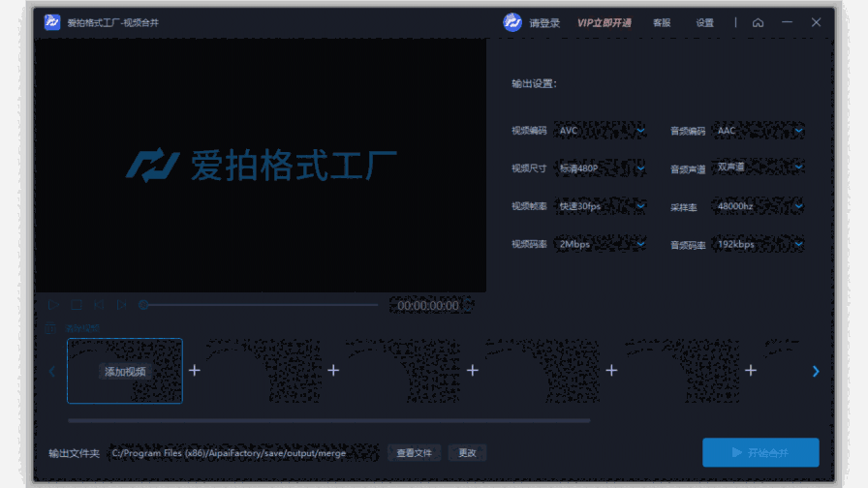
Task: Click the 添加视频 thumbnail slot
Action: tap(124, 371)
